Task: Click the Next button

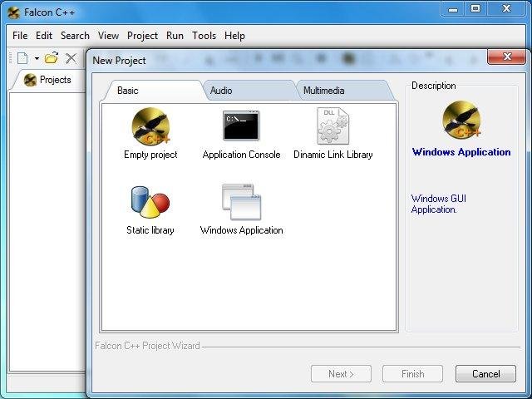Action: click(x=341, y=374)
